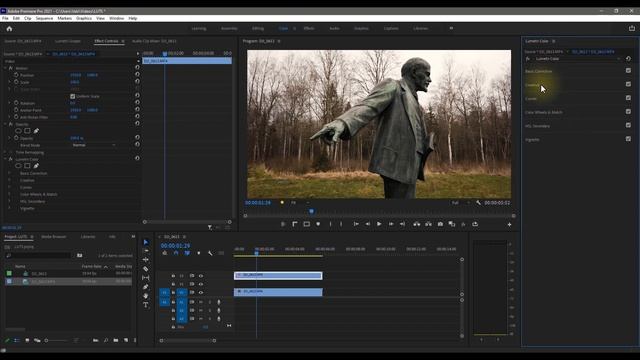640x360 pixels.
Task: Switch to Editing workspace
Action: click(258, 29)
